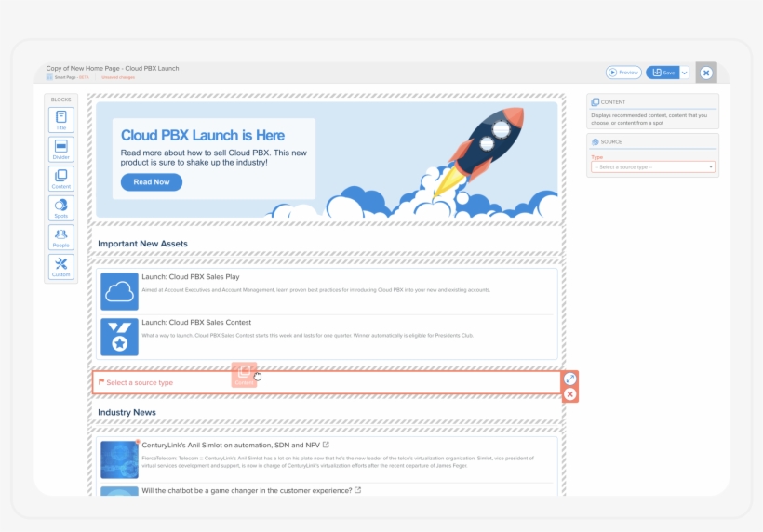The image size is (763, 532).
Task: Select the Custom block tool
Action: [x=61, y=267]
